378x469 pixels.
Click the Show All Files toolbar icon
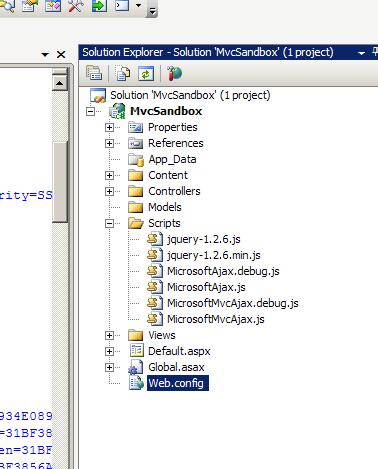(x=123, y=73)
